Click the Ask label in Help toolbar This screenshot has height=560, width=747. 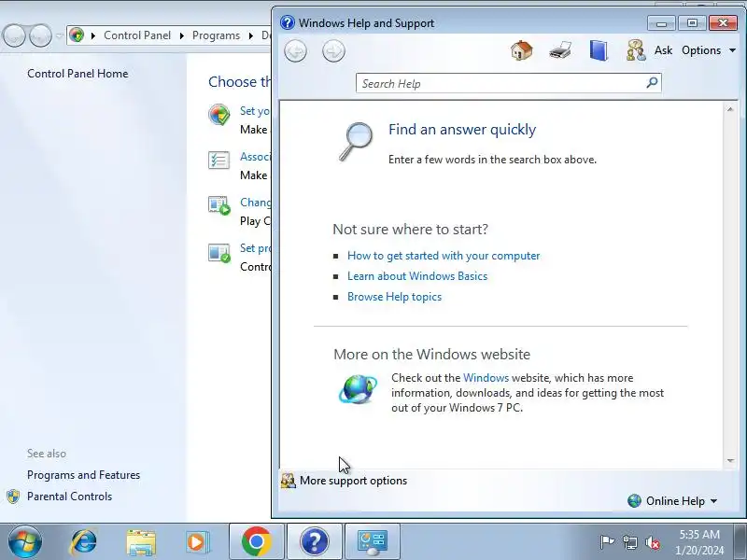[663, 50]
